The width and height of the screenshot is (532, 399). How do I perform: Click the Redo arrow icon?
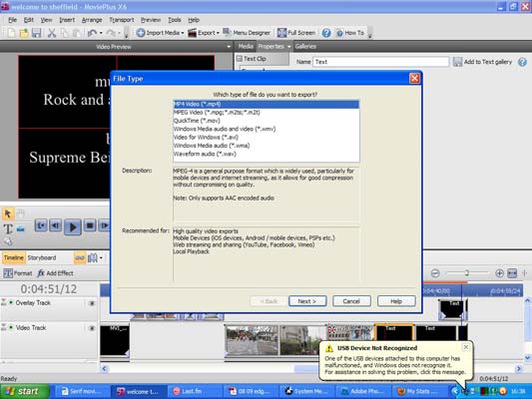click(x=111, y=33)
